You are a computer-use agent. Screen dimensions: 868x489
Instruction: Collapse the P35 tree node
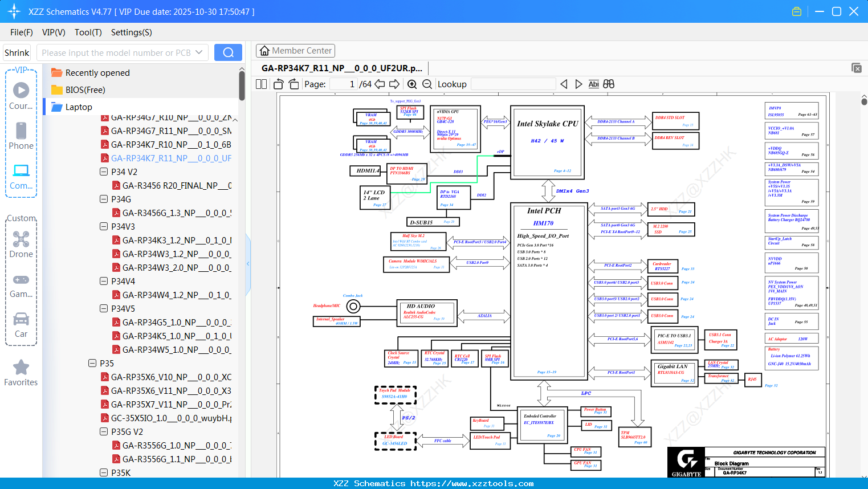pos(92,363)
